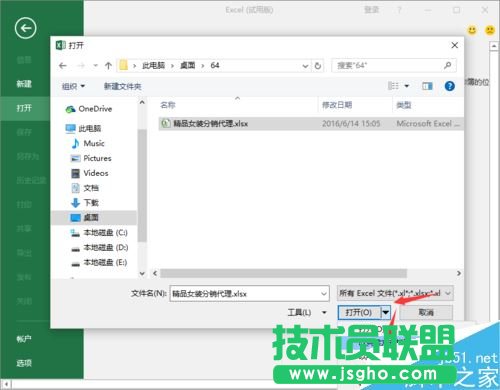
Task: Click the magnifier search icon
Action: tap(448, 65)
